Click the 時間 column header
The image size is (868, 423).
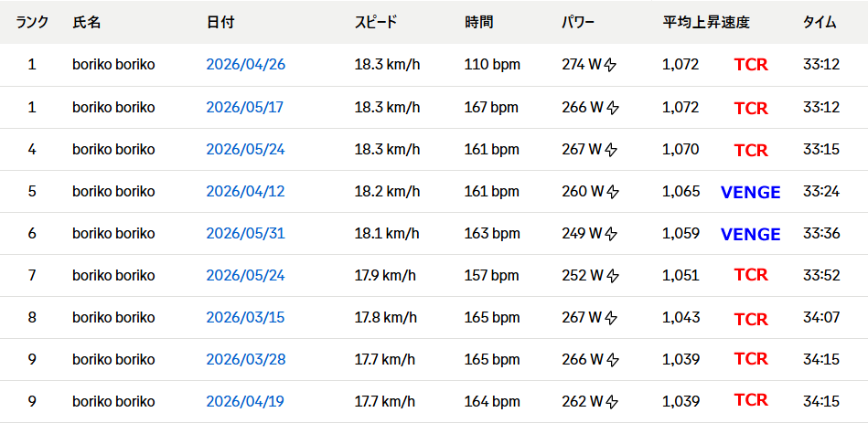479,22
